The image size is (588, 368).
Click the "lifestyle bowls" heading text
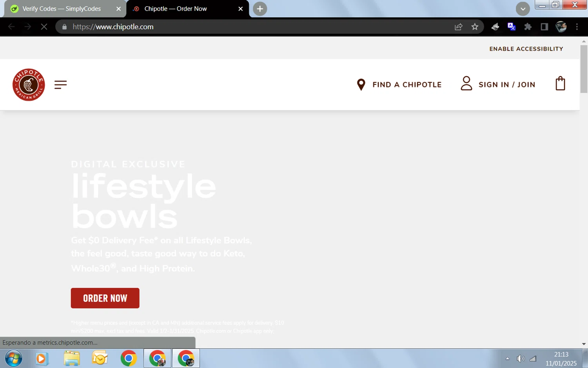pos(143,201)
